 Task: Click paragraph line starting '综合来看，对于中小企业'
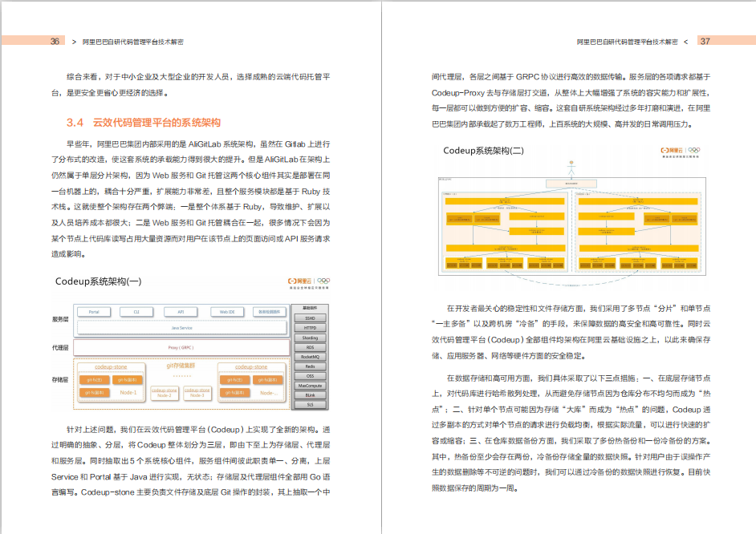point(198,77)
